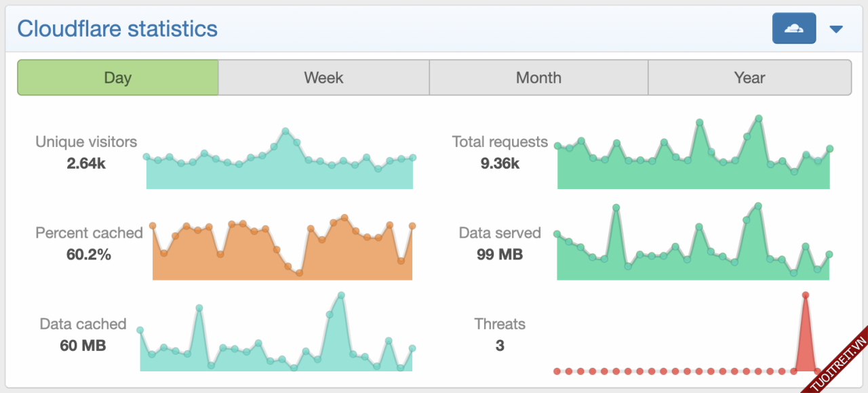Click the highest peak in Unique visitors chart

coord(285,131)
